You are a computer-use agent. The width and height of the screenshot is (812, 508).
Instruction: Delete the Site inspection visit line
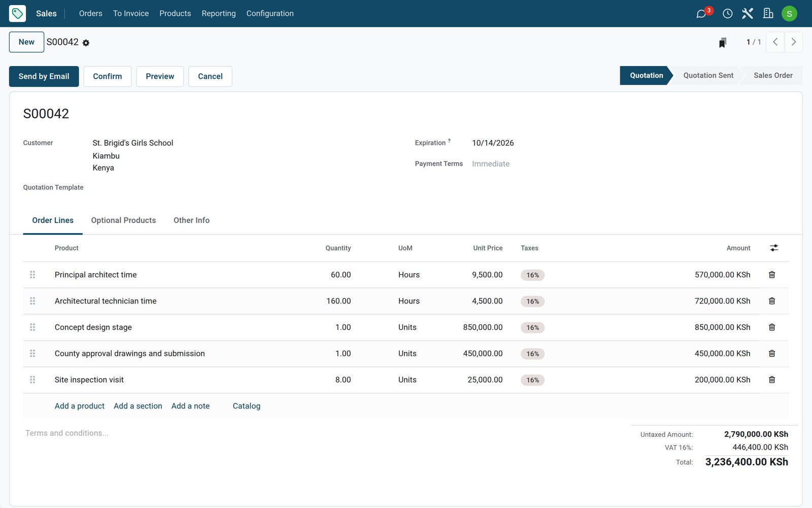click(x=772, y=380)
